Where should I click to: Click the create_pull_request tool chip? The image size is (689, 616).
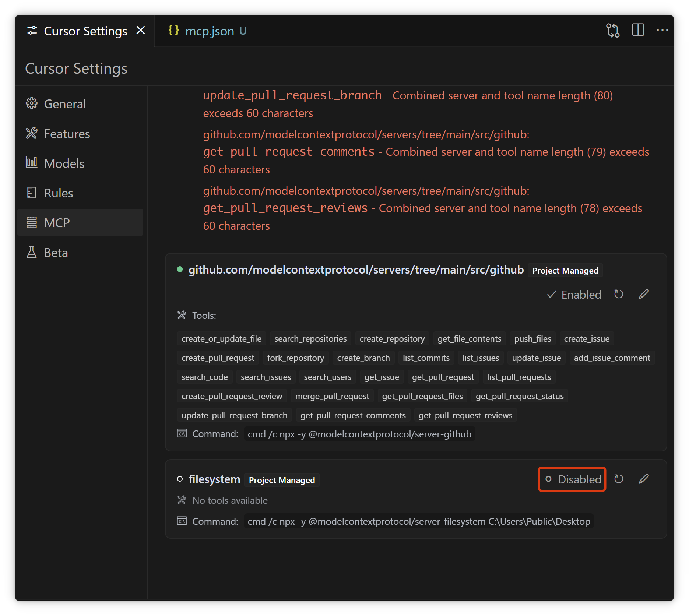click(218, 358)
